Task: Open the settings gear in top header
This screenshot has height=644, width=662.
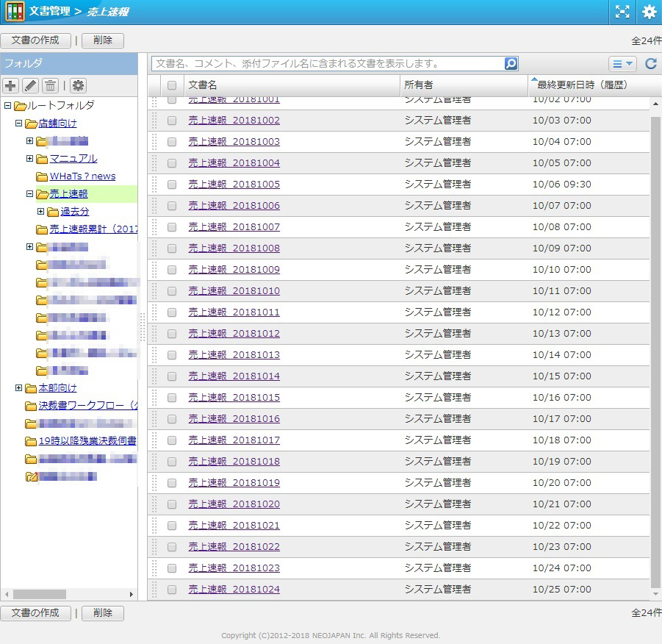Action: coord(649,12)
